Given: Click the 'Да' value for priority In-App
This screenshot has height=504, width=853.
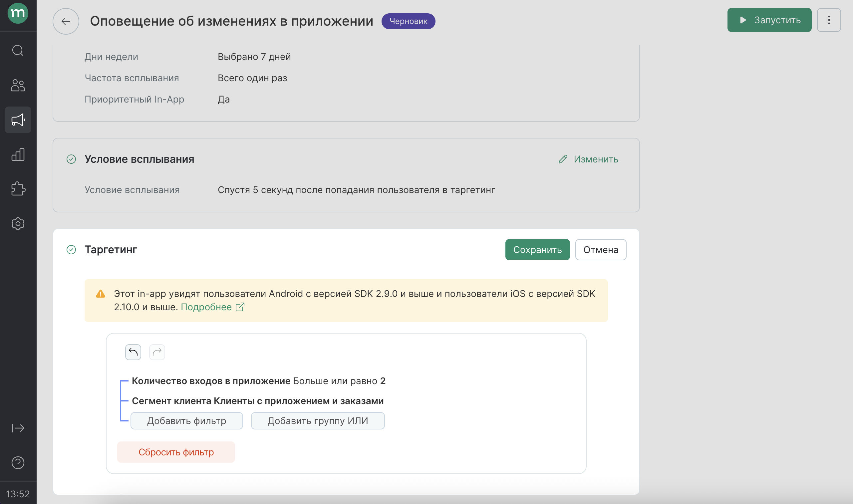Looking at the screenshot, I should [224, 100].
